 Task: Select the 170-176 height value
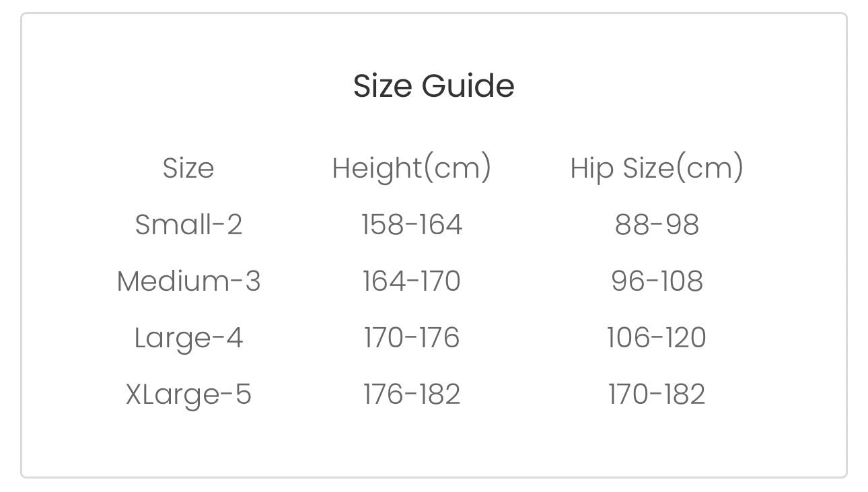411,337
